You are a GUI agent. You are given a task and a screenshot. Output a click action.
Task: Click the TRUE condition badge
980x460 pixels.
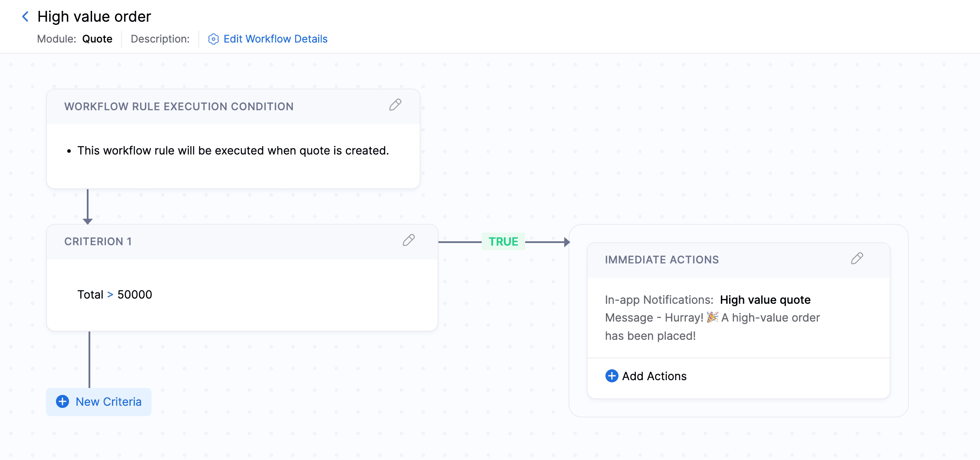pyautogui.click(x=503, y=241)
